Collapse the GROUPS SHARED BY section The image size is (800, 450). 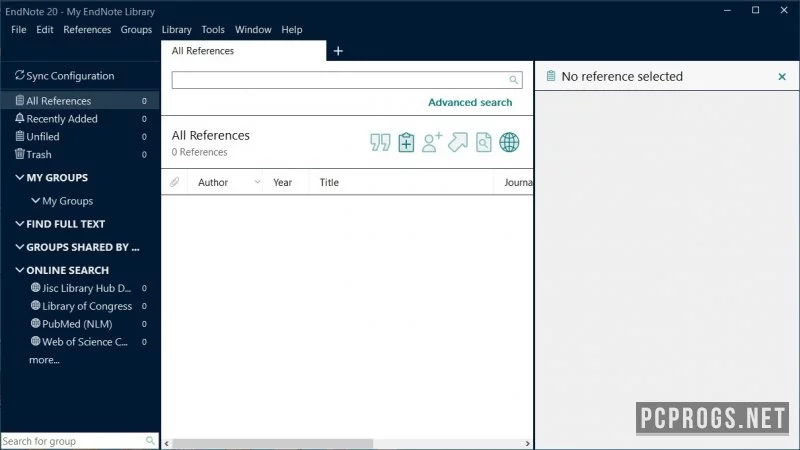(x=19, y=247)
